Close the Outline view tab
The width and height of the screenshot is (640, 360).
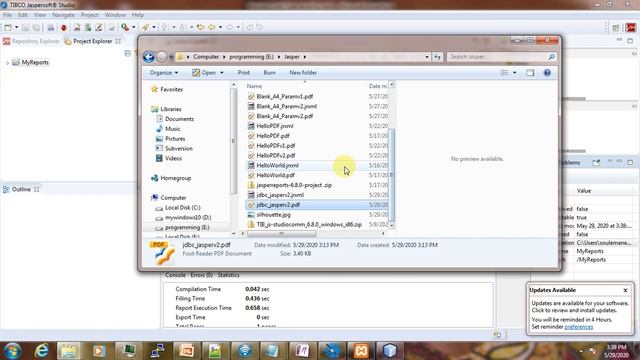[37, 189]
